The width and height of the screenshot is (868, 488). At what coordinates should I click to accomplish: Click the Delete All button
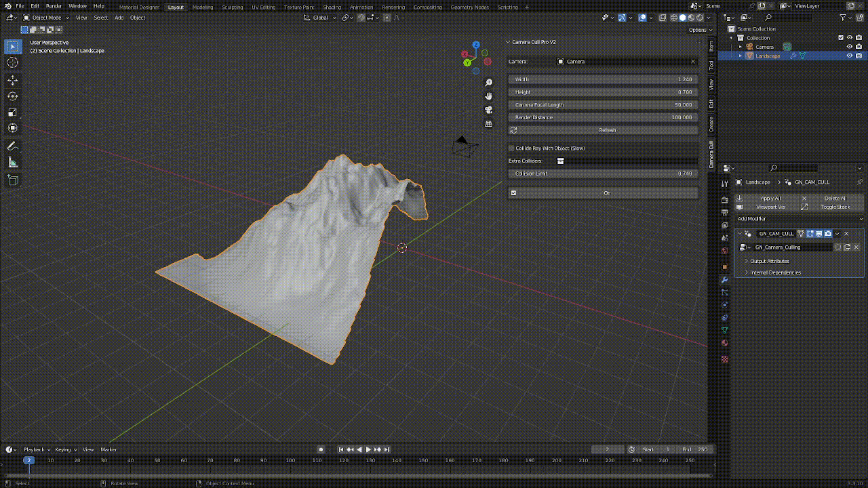(832, 199)
